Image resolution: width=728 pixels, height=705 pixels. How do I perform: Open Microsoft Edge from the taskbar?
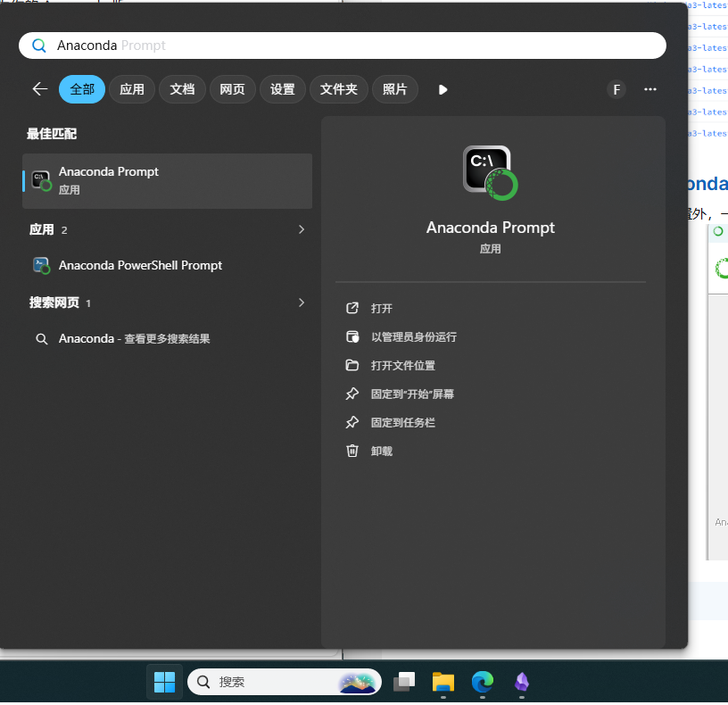[x=483, y=682]
